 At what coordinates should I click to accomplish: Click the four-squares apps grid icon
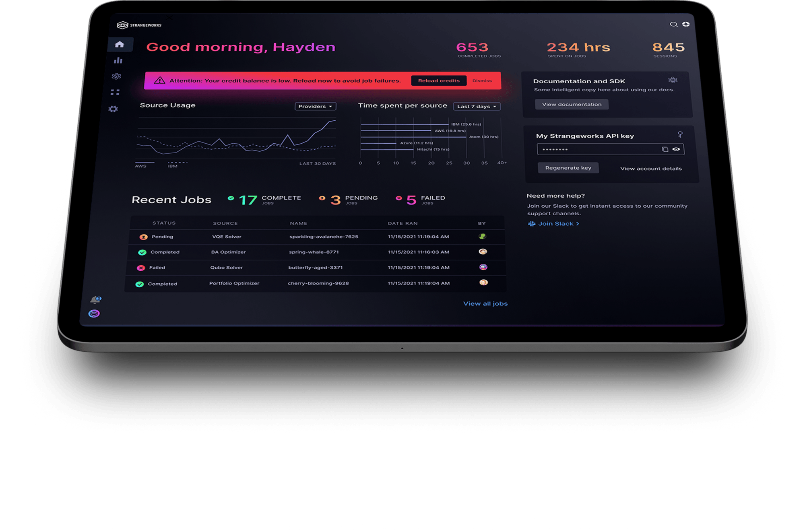pos(115,92)
